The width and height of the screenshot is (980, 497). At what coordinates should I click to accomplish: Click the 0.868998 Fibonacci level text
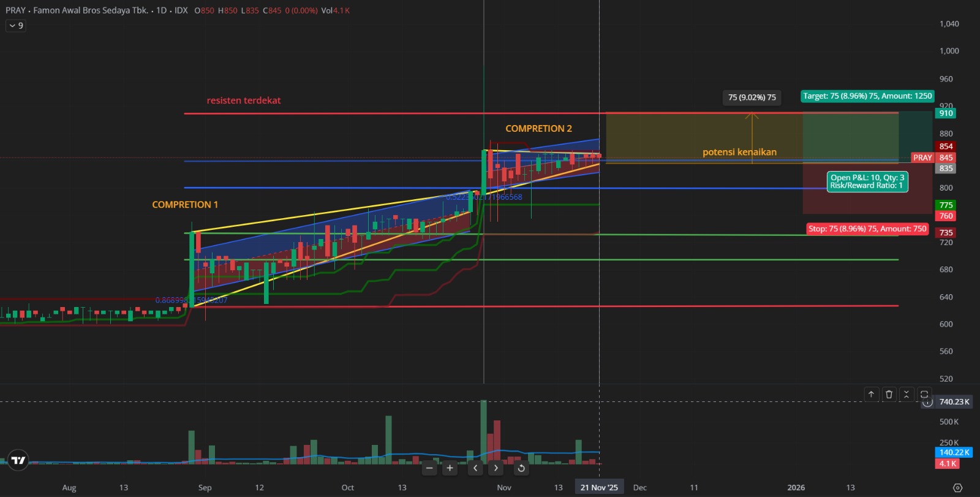point(191,300)
